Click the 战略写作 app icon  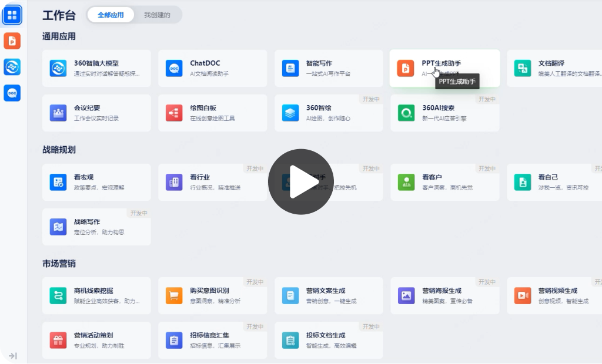[x=58, y=227]
